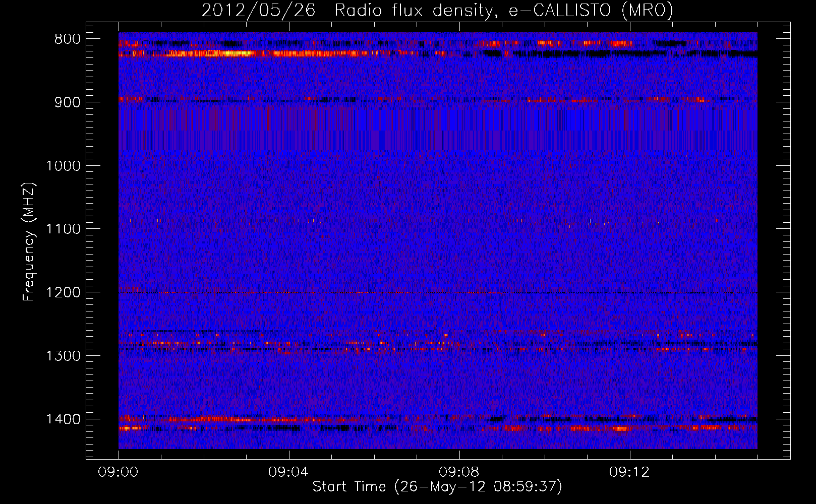Select the 800 frequency tick label

click(x=68, y=39)
